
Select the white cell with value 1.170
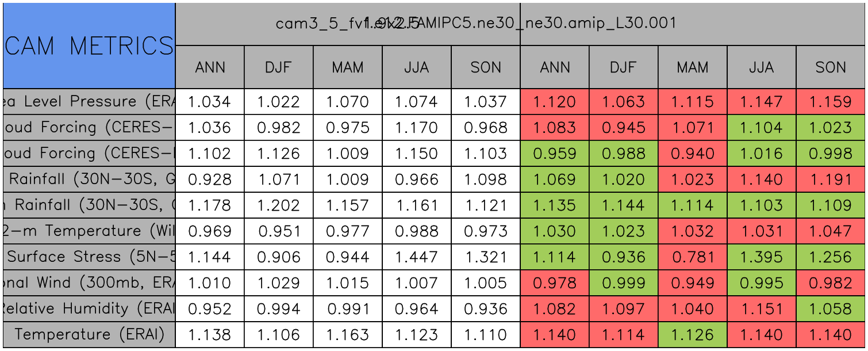[x=417, y=128]
